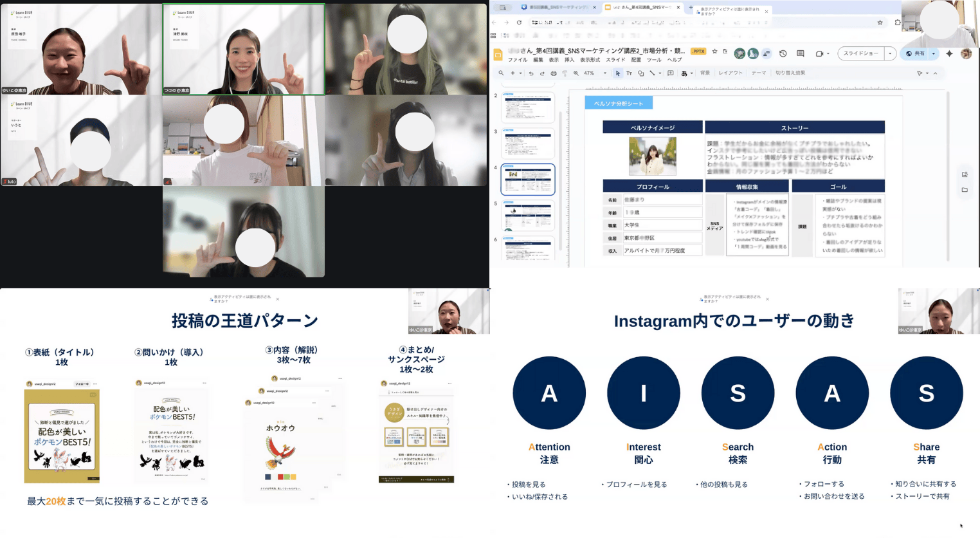This screenshot has width=980, height=538.
Task: Click the undo arrow in Slides toolbar
Action: point(531,73)
